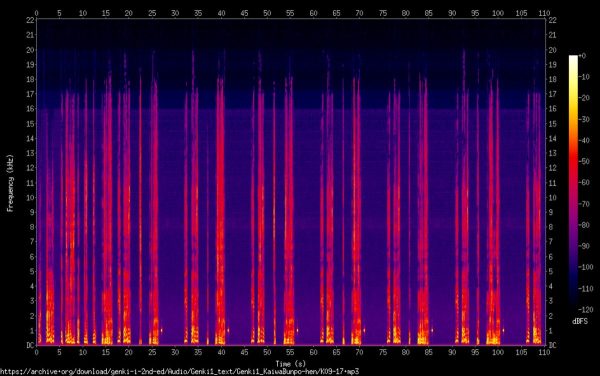Click the "-50" value on the color scale

pos(585,161)
